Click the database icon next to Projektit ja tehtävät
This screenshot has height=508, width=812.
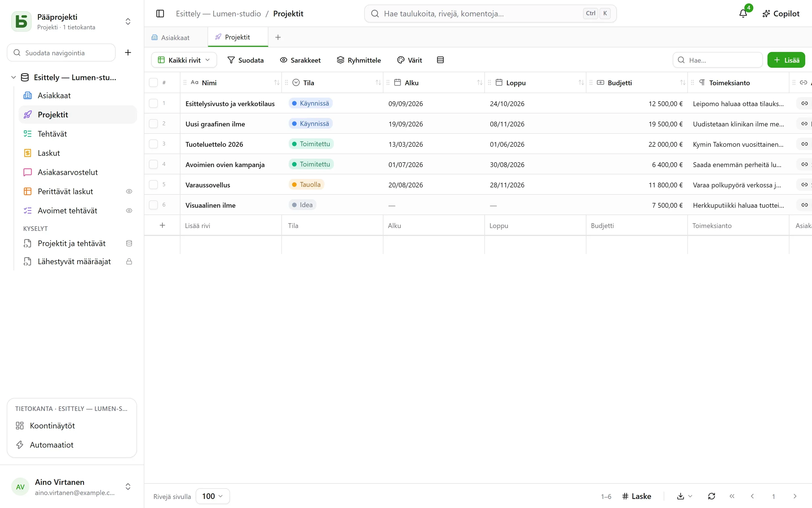tap(129, 243)
